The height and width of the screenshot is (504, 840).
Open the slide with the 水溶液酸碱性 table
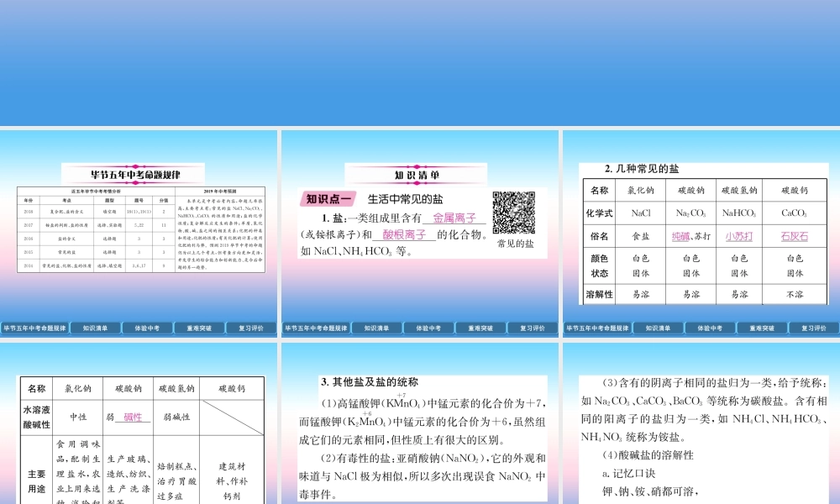tap(139, 423)
